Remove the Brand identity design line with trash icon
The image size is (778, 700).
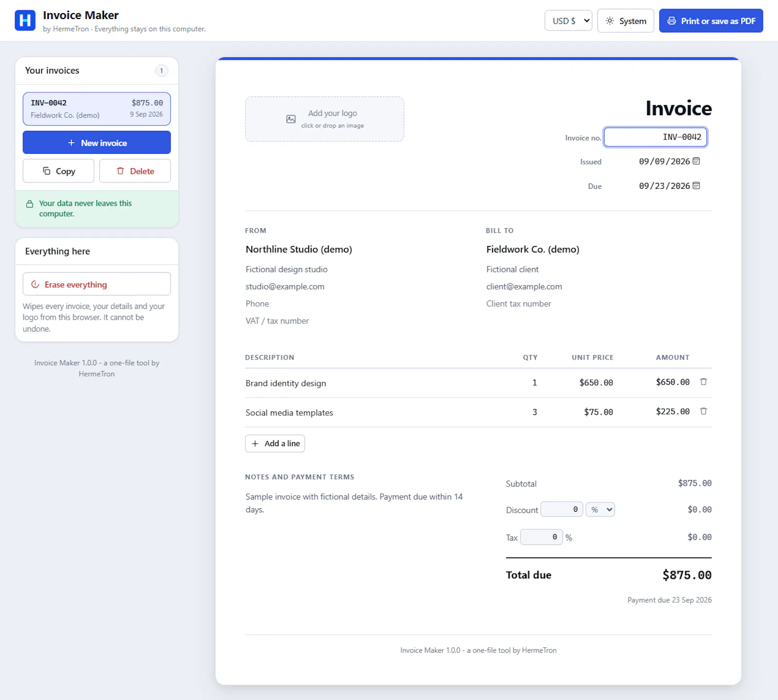(703, 382)
